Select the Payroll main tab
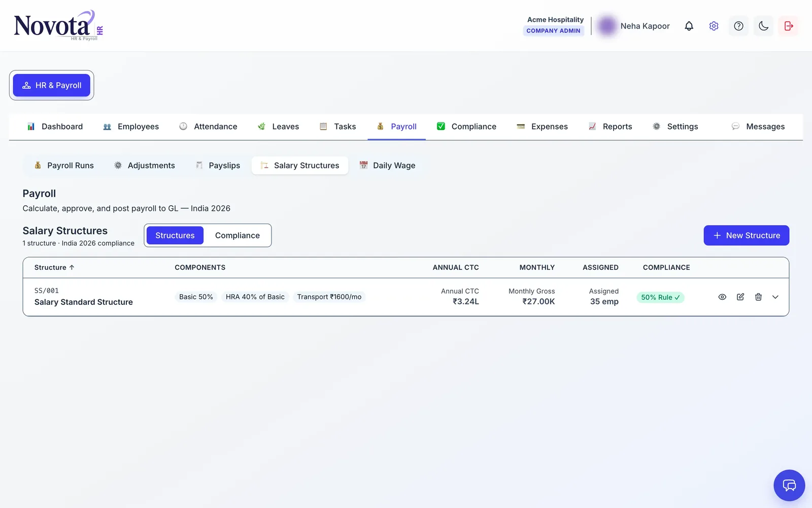This screenshot has height=508, width=812. (x=397, y=126)
